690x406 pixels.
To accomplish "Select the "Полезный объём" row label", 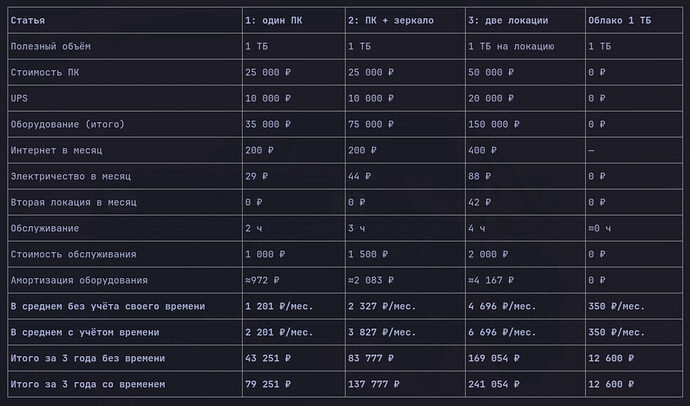I will pyautogui.click(x=125, y=46).
